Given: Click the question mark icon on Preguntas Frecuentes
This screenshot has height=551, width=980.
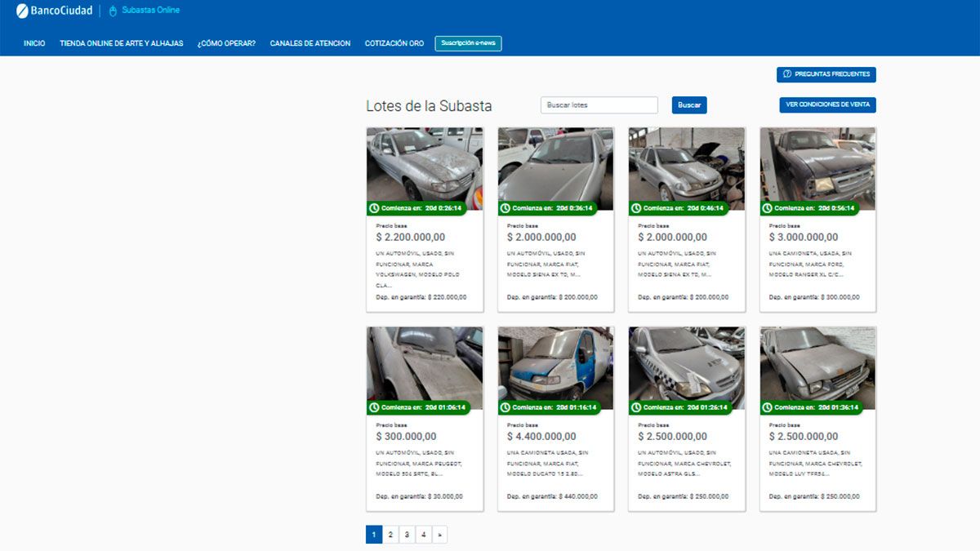Looking at the screenshot, I should pyautogui.click(x=786, y=74).
